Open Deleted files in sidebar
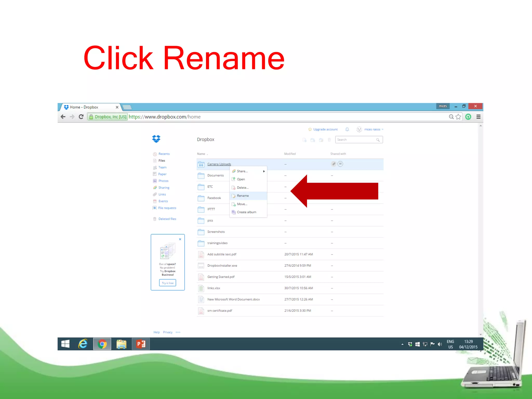The width and height of the screenshot is (532, 399). point(167,219)
